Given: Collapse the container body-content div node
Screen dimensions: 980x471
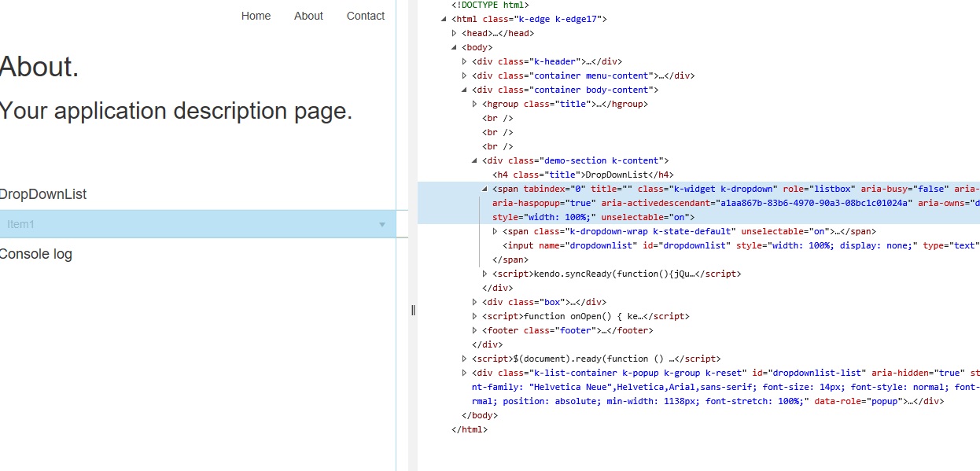Looking at the screenshot, I should coord(465,90).
